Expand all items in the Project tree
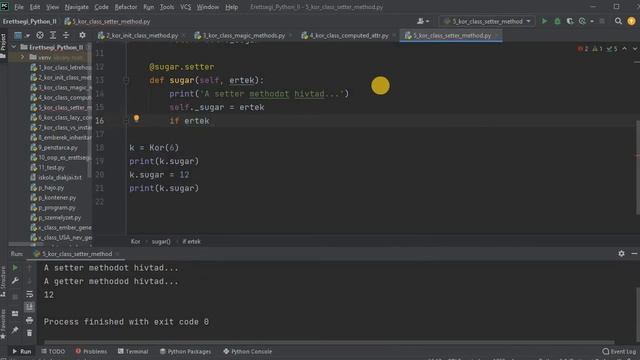Viewport: 640px width, 360px height. click(x=53, y=36)
